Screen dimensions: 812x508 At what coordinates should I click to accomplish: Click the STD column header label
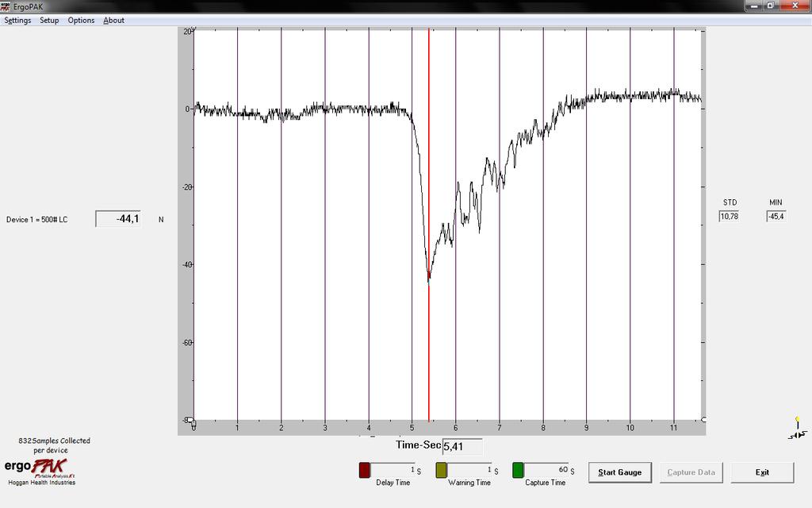click(x=730, y=202)
